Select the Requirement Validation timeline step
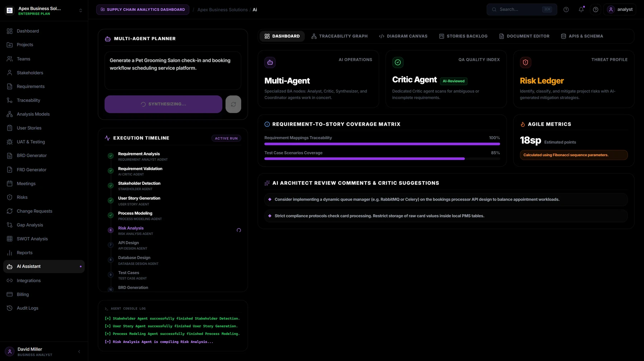The height and width of the screenshot is (361, 644). [173, 171]
